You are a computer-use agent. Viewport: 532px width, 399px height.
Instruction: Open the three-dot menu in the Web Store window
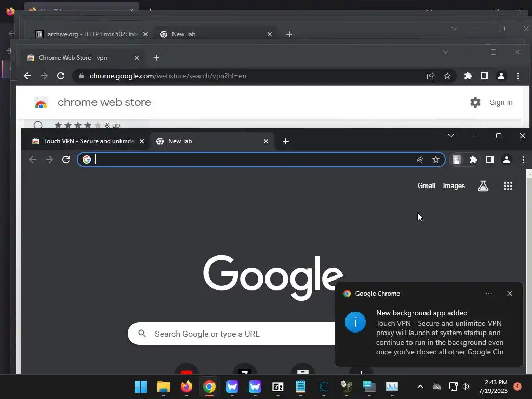point(518,76)
